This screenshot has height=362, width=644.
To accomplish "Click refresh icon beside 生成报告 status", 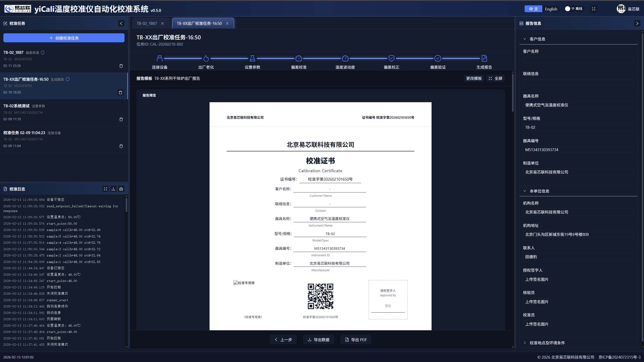I will 68,79.
